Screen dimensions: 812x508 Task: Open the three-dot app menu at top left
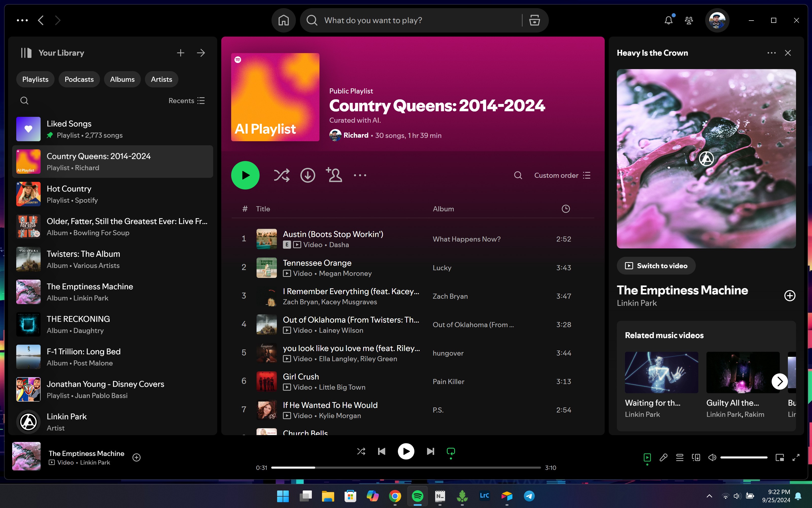(x=23, y=21)
